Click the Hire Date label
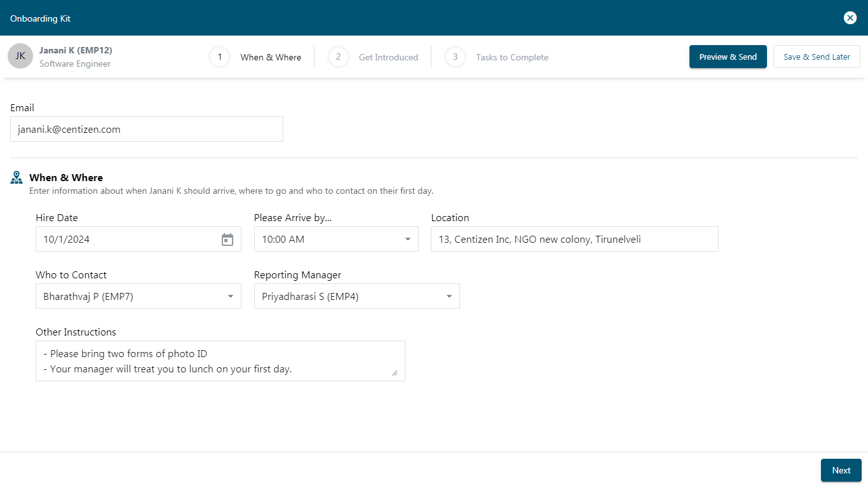The width and height of the screenshot is (868, 488). (x=57, y=218)
